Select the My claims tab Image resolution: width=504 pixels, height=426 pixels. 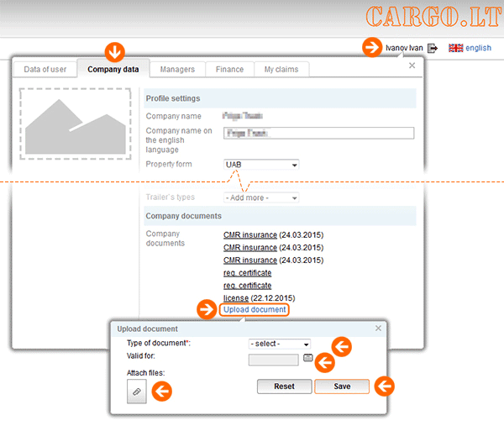point(281,70)
